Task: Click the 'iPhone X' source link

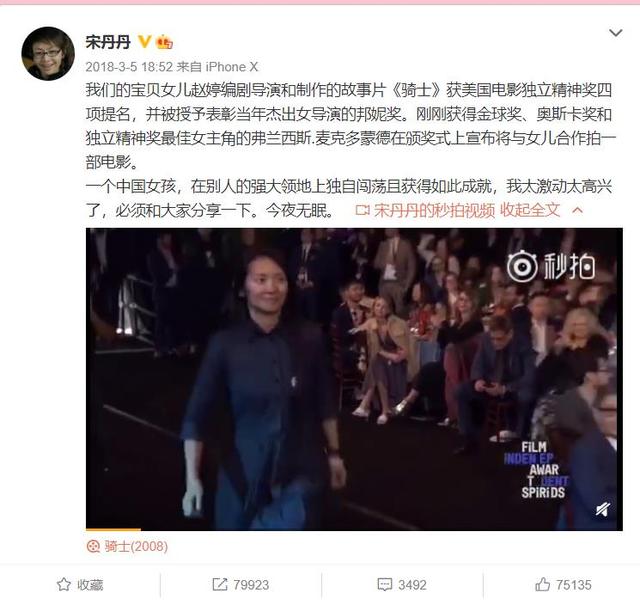Action: pos(231,67)
